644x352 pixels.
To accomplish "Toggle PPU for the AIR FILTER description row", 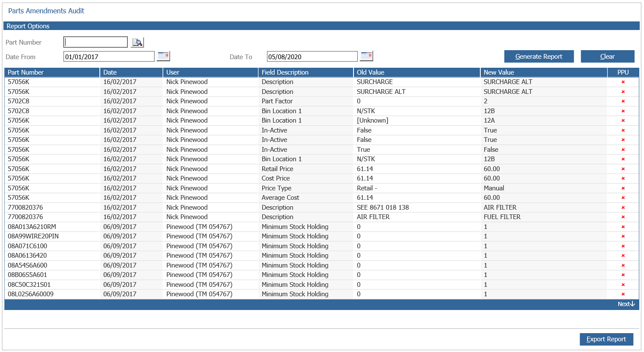I will pos(623,207).
